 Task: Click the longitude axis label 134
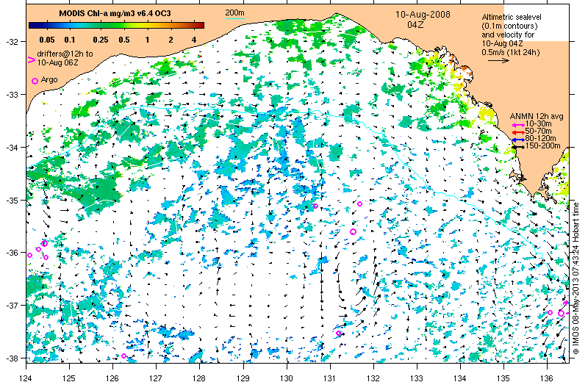click(460, 378)
